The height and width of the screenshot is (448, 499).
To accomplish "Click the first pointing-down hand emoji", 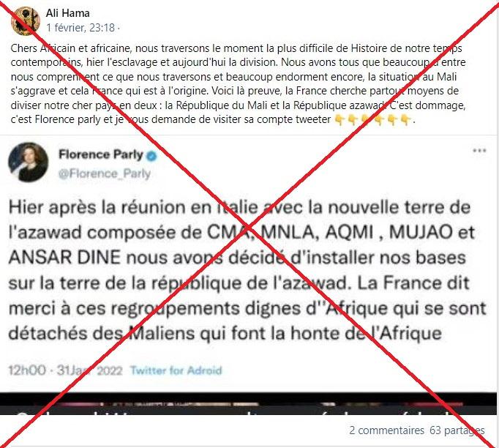I will 340,120.
